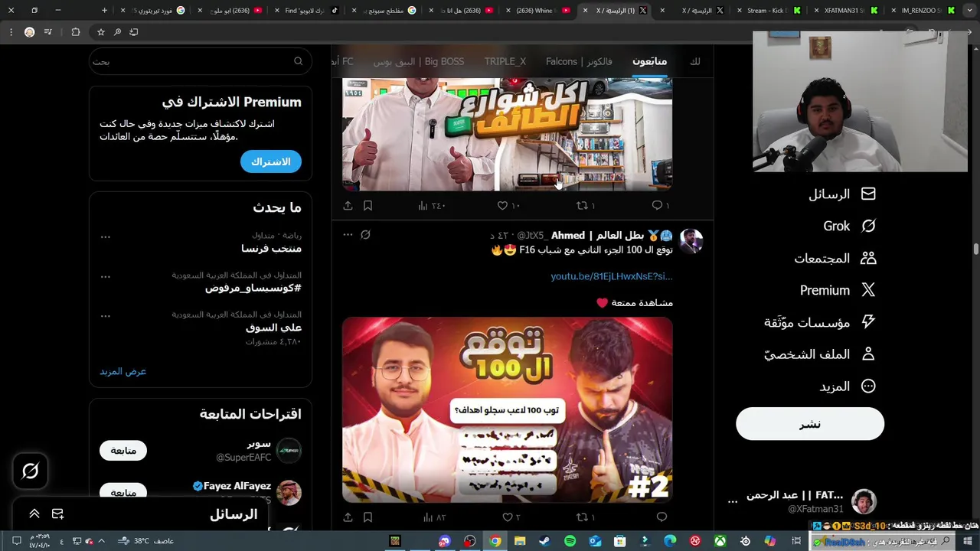Open the Ahmed profile avatar

pyautogui.click(x=691, y=240)
